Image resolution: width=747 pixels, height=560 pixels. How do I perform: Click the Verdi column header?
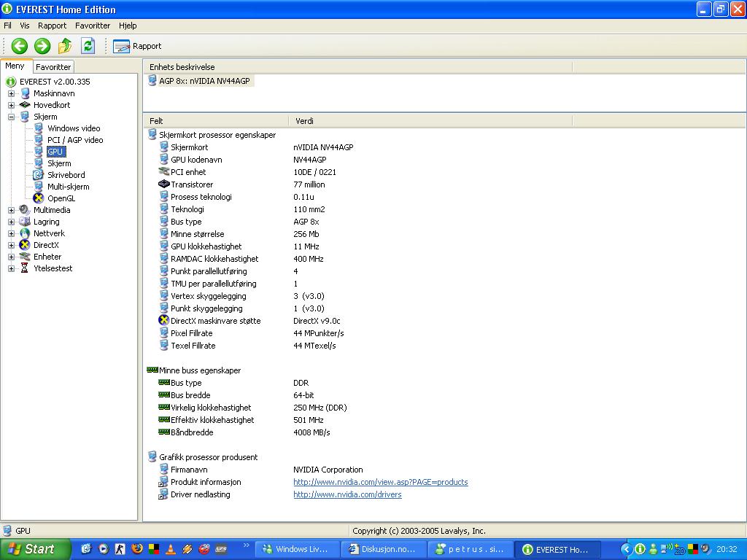430,121
